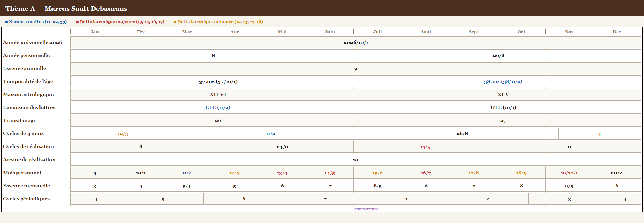
Task: Click '26/8' in the Année personnelle row
Action: [498, 56]
